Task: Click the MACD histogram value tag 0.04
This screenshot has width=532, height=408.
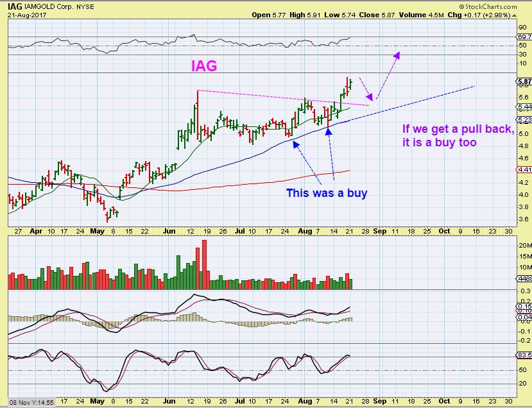Action: pos(524,318)
